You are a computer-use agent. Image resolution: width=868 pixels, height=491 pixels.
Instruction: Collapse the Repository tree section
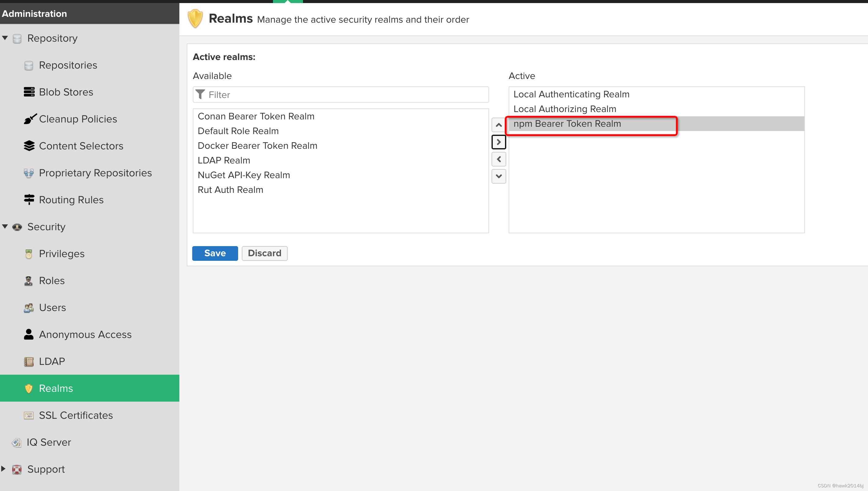click(5, 38)
